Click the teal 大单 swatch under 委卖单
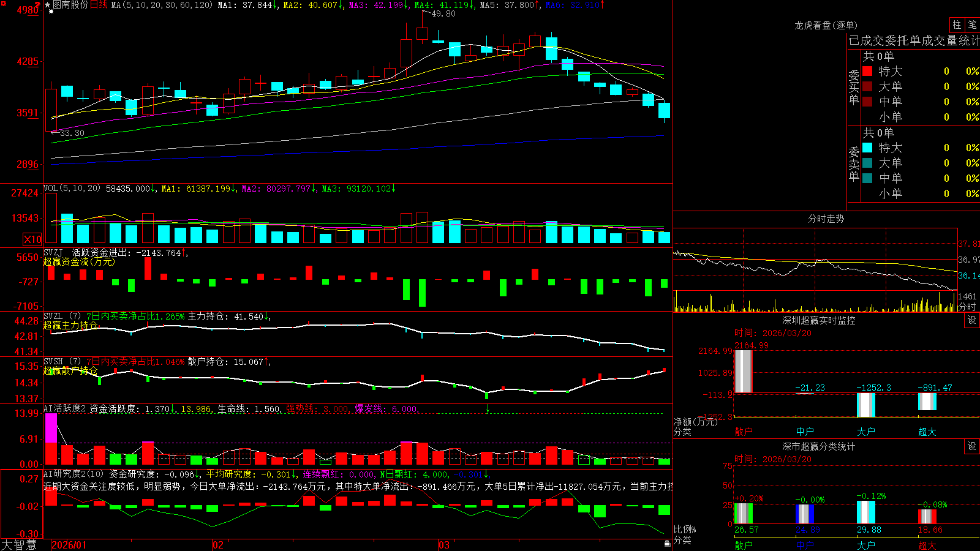This screenshot has width=980, height=551. tap(867, 163)
